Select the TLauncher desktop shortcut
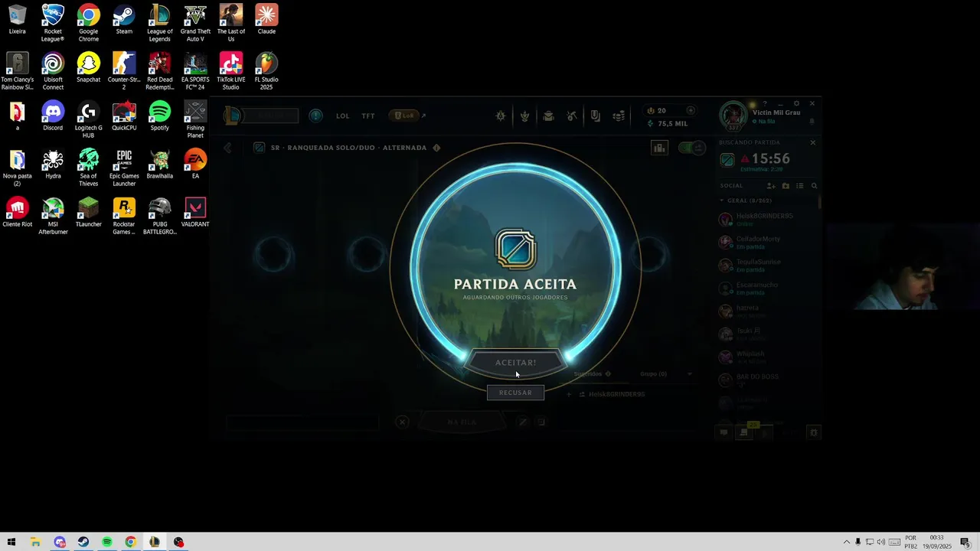Image resolution: width=980 pixels, height=551 pixels. (88, 213)
